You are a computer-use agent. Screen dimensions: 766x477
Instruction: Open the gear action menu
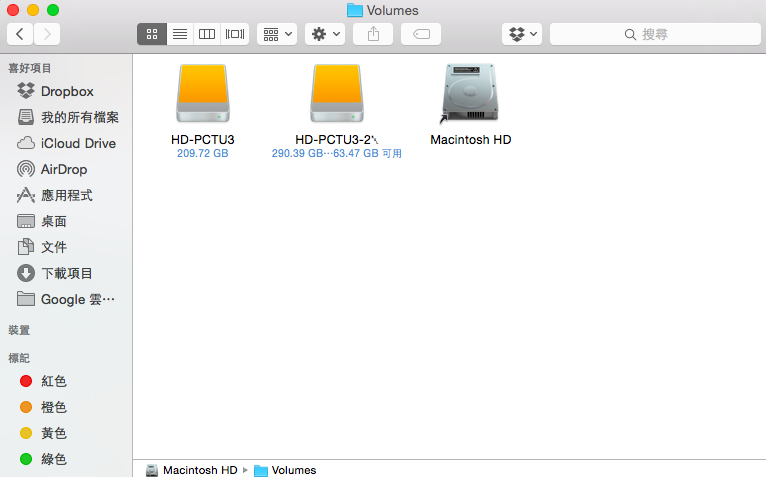pos(325,34)
